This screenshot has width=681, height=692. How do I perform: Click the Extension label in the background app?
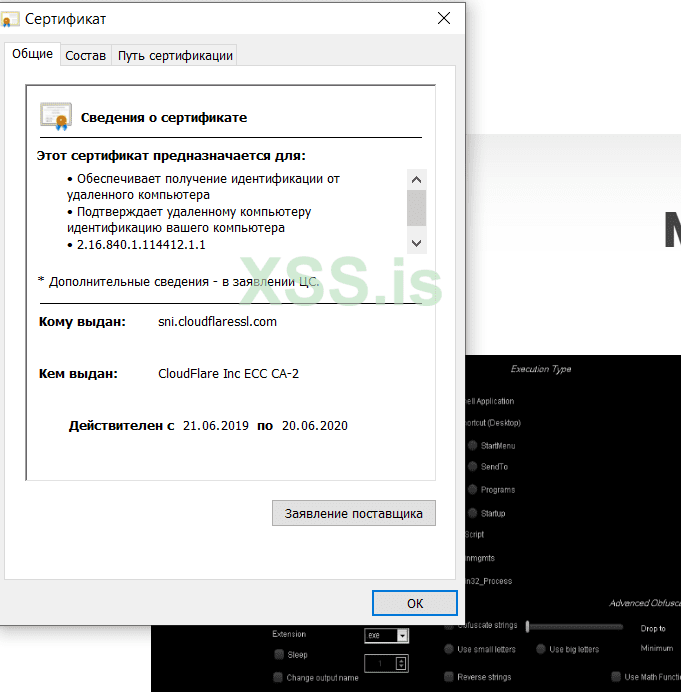tap(289, 634)
